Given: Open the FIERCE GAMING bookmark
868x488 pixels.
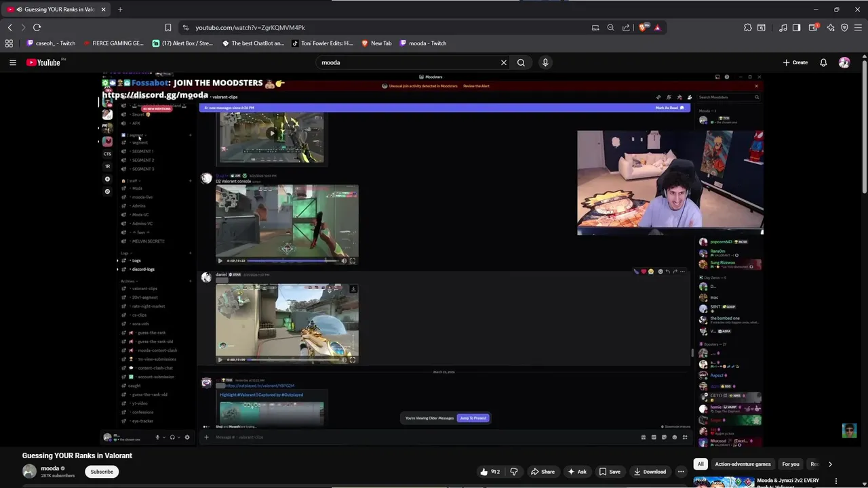Looking at the screenshot, I should [x=113, y=43].
